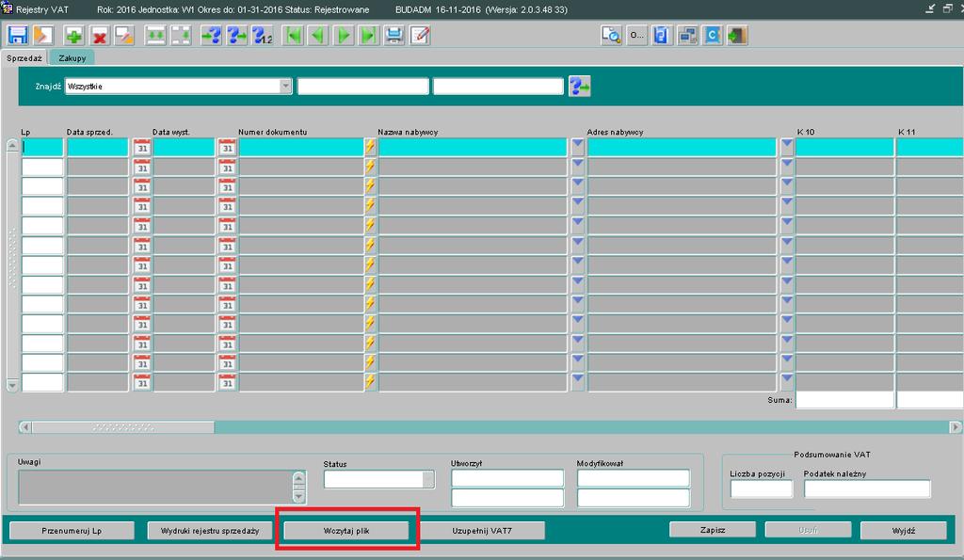Click the enter query icon with arrow pointing to question mark
The image size is (964, 560).
[x=212, y=35]
